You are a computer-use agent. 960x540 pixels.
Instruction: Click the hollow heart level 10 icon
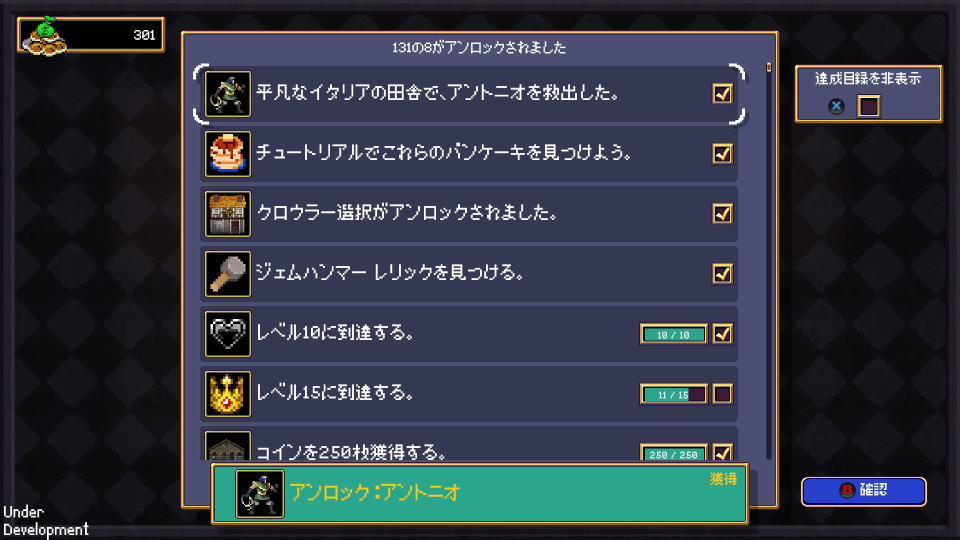point(228,334)
